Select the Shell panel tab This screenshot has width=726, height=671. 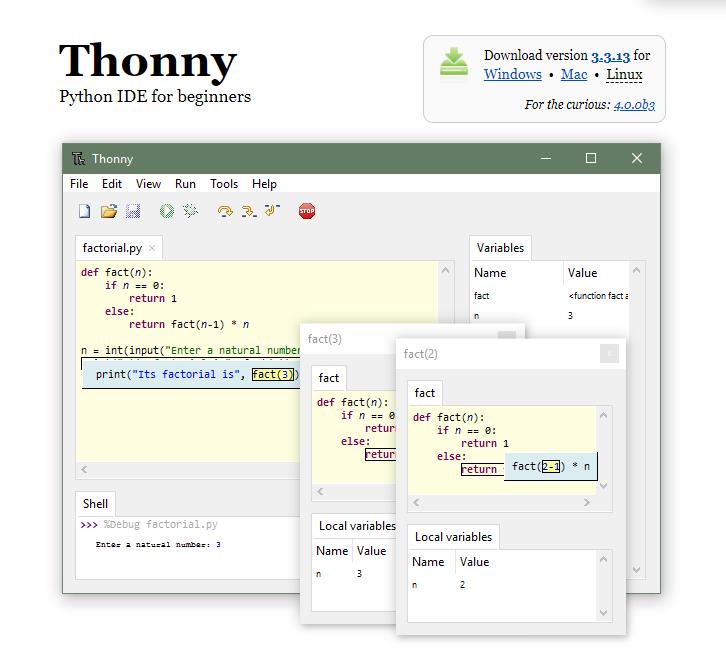95,503
